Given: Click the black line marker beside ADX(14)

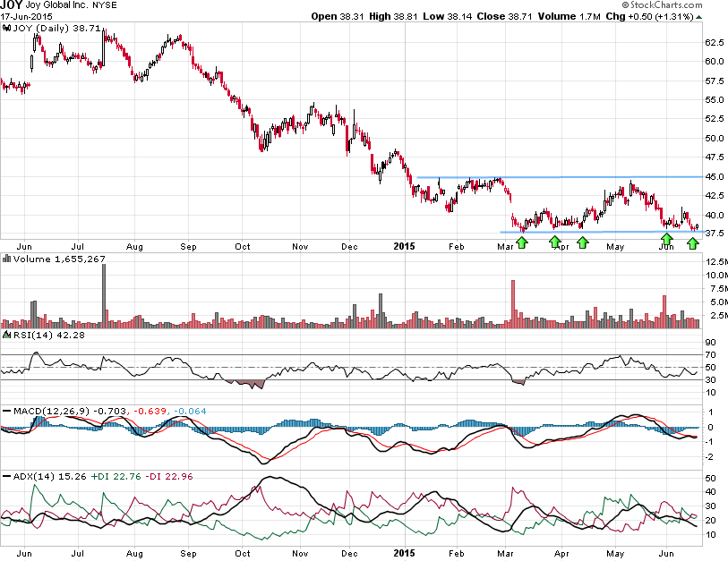Looking at the screenshot, I should (7, 477).
